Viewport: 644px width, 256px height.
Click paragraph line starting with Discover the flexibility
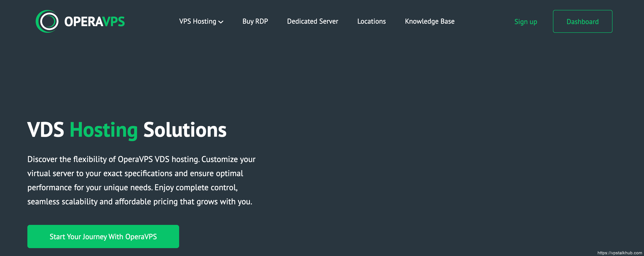coord(141,159)
